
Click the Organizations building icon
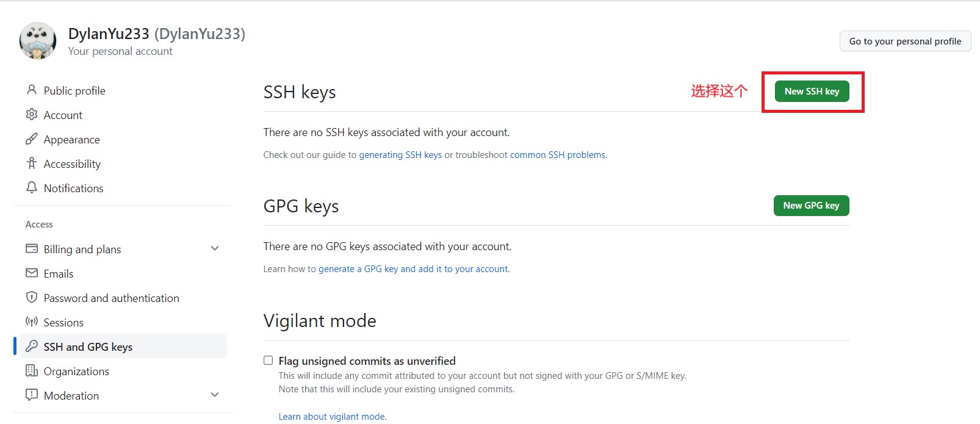point(32,371)
